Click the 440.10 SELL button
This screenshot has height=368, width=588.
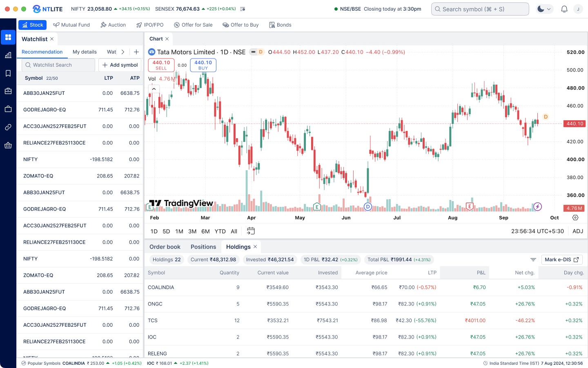[x=161, y=65]
